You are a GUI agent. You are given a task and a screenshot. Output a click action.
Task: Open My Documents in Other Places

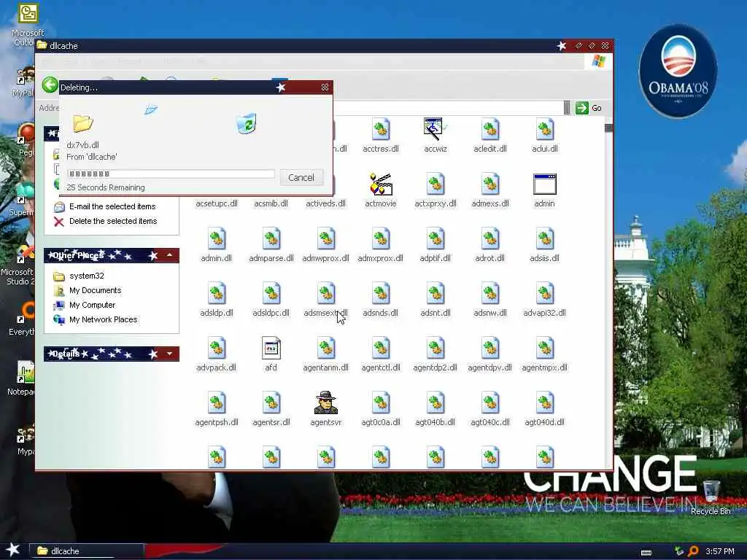coord(88,290)
